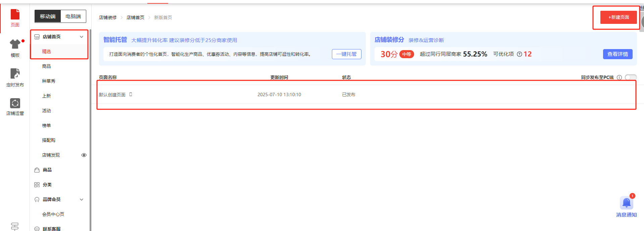Image resolution: width=644 pixels, height=231 pixels.
Task: Open the 模板 template shirt icon
Action: coord(15,47)
